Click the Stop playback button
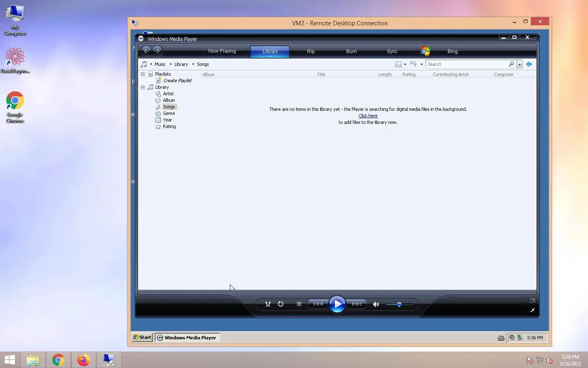This screenshot has width=588, height=368. click(299, 304)
